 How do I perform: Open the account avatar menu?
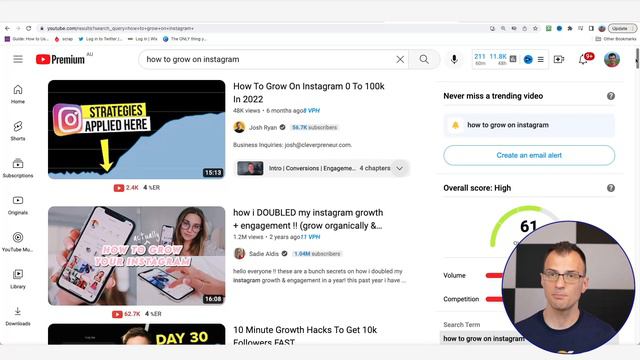611,60
